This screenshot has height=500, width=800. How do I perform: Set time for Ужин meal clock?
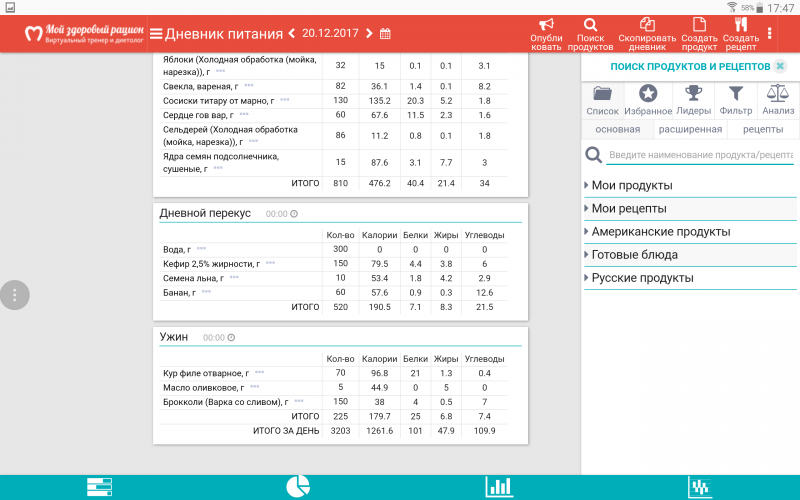coord(231,338)
